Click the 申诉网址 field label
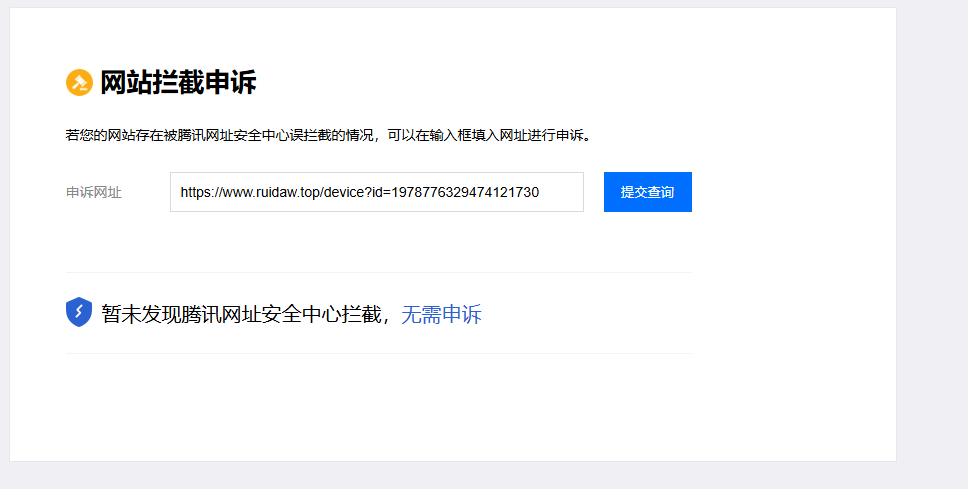The width and height of the screenshot is (968, 489). click(94, 193)
